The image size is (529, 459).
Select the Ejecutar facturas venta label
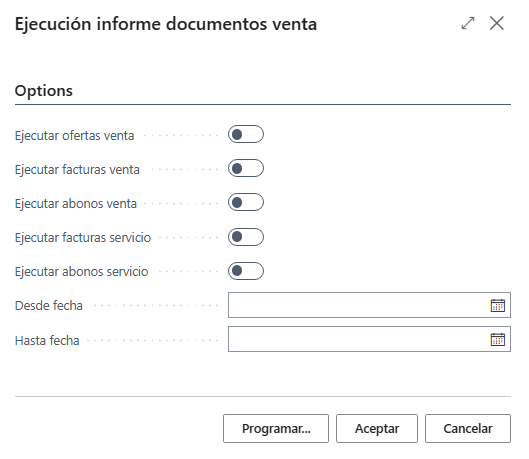click(77, 170)
